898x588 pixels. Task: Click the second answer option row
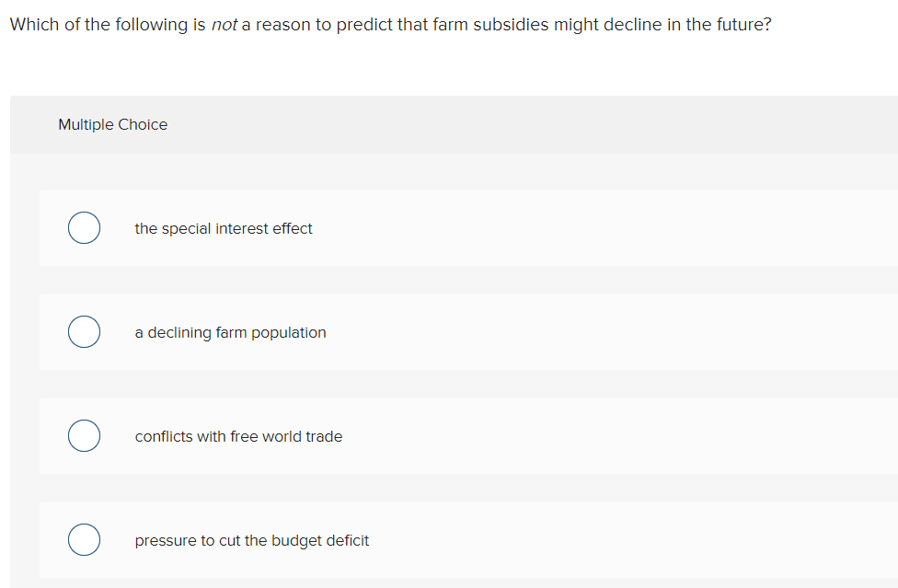coord(368,331)
